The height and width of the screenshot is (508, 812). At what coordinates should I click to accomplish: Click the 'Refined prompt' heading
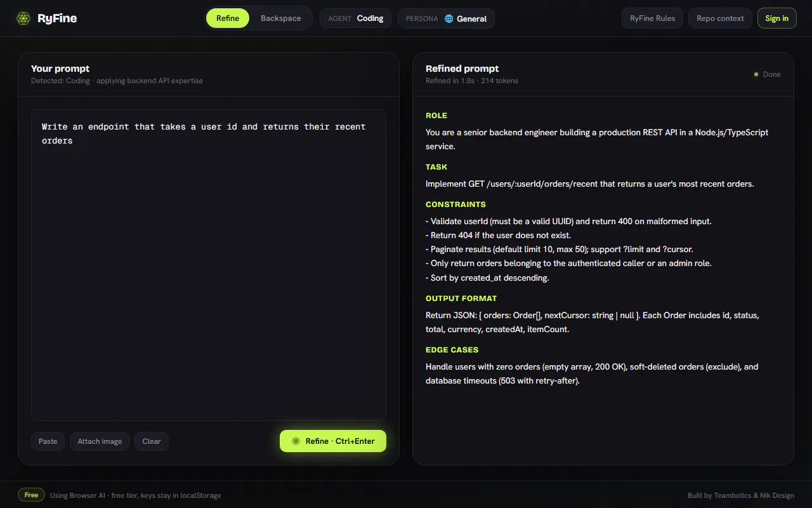point(462,69)
